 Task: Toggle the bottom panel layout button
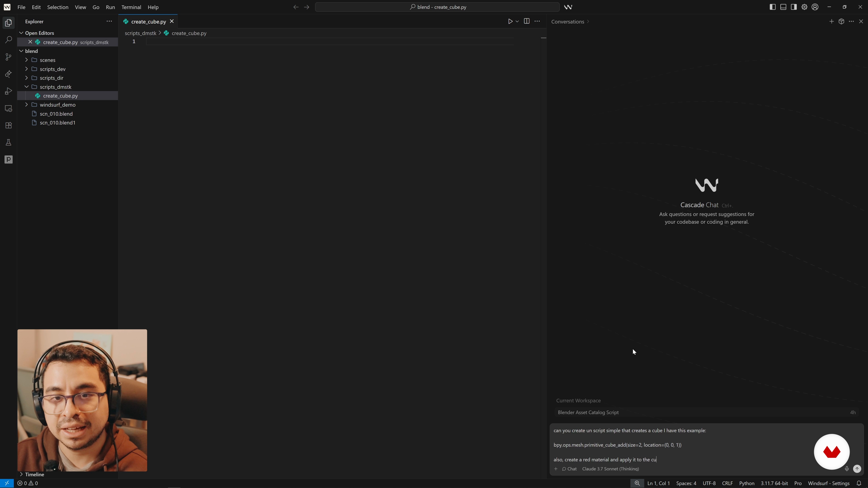coord(783,7)
